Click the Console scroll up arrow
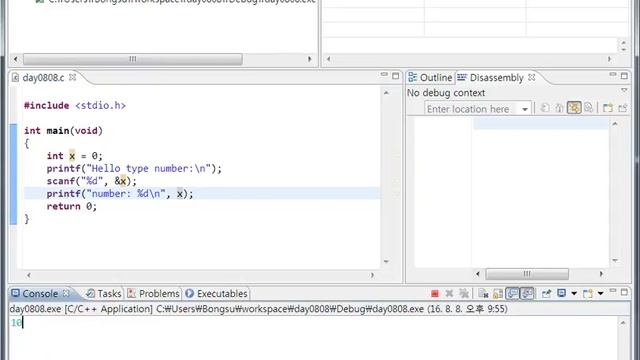 623,323
